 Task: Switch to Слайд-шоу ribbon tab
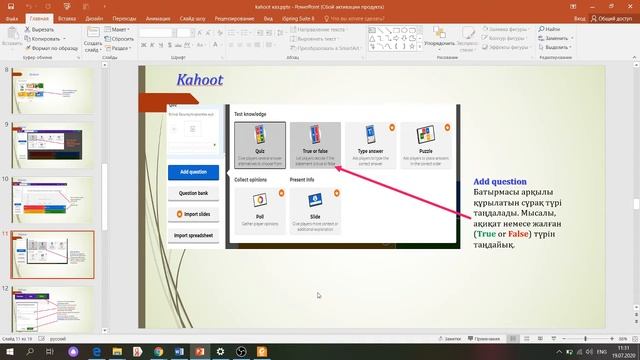192,18
